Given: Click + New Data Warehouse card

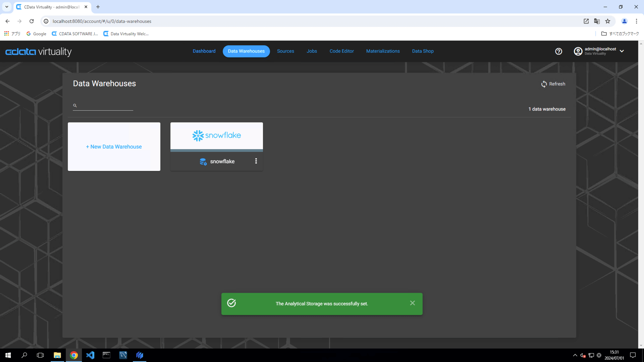Looking at the screenshot, I should click(114, 147).
